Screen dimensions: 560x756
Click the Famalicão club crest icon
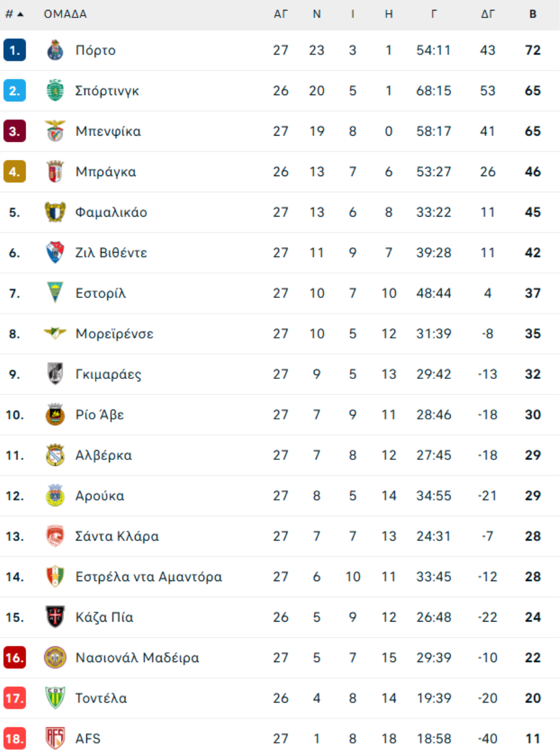[x=55, y=212]
